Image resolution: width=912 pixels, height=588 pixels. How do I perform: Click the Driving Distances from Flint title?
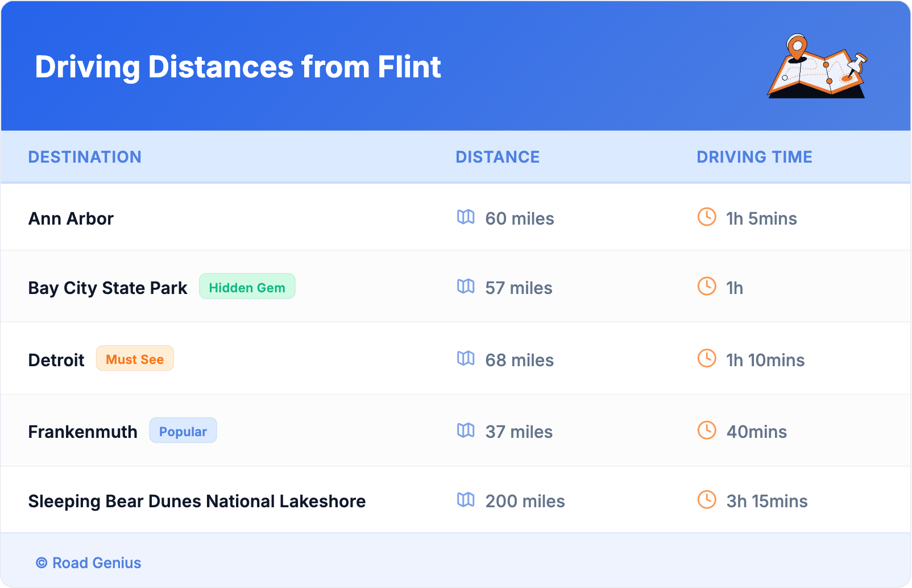[x=238, y=67]
